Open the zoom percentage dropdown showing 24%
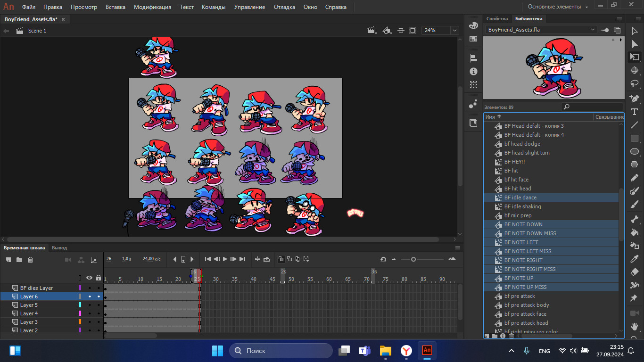This screenshot has width=644, height=362. 454,30
